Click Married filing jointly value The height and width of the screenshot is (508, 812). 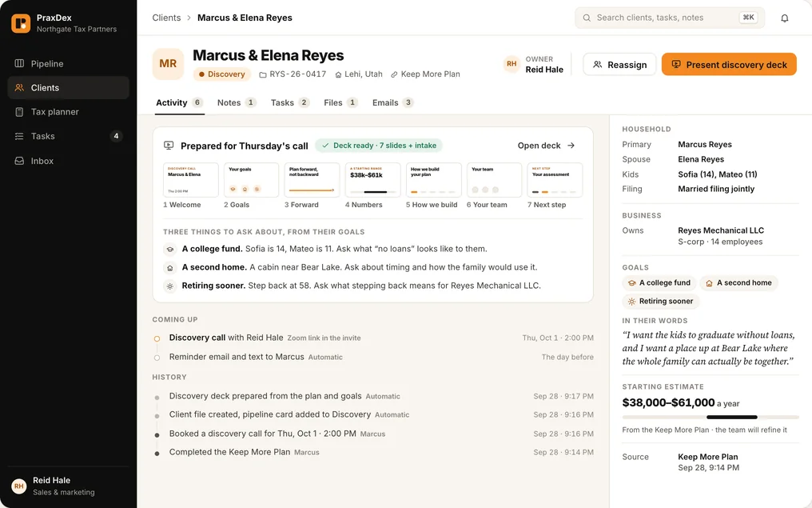(716, 190)
